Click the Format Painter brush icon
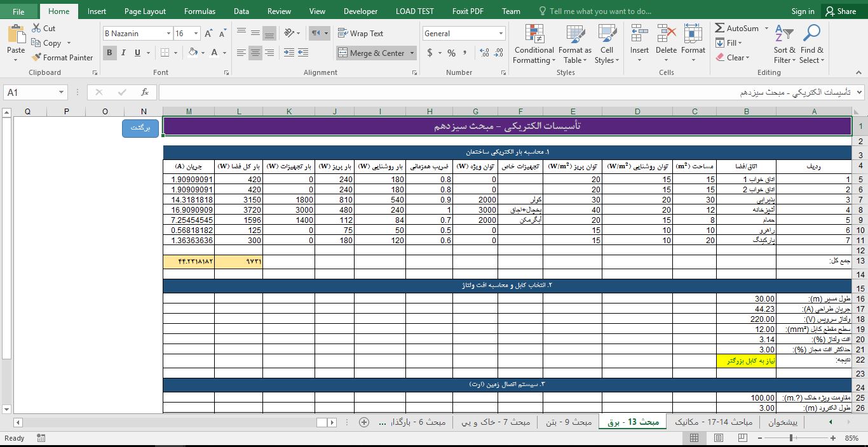Viewport: 868px width, 447px height. (x=37, y=58)
